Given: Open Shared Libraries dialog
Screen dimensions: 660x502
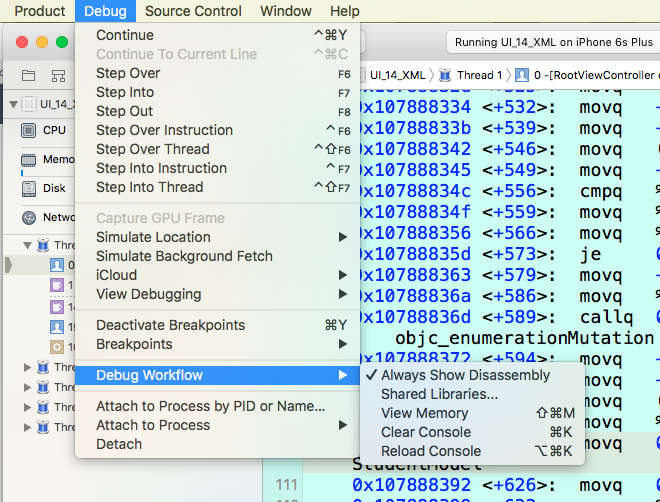Looking at the screenshot, I should (472, 394).
